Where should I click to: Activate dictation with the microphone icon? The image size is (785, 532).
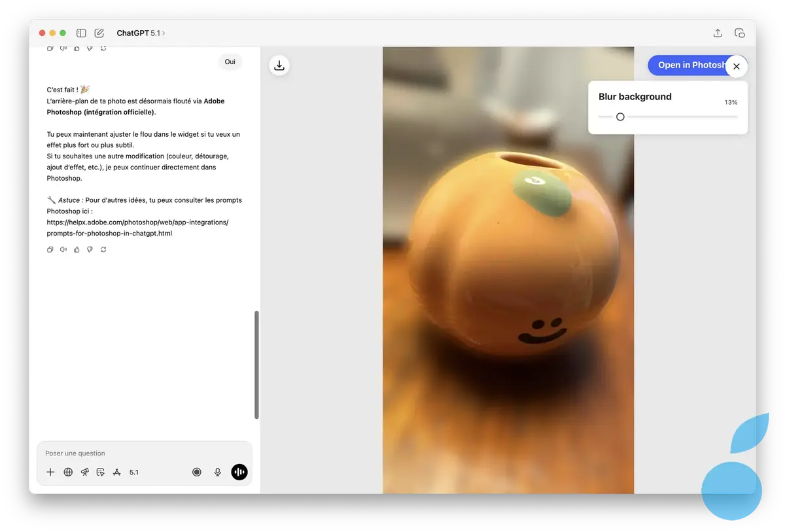(x=218, y=472)
